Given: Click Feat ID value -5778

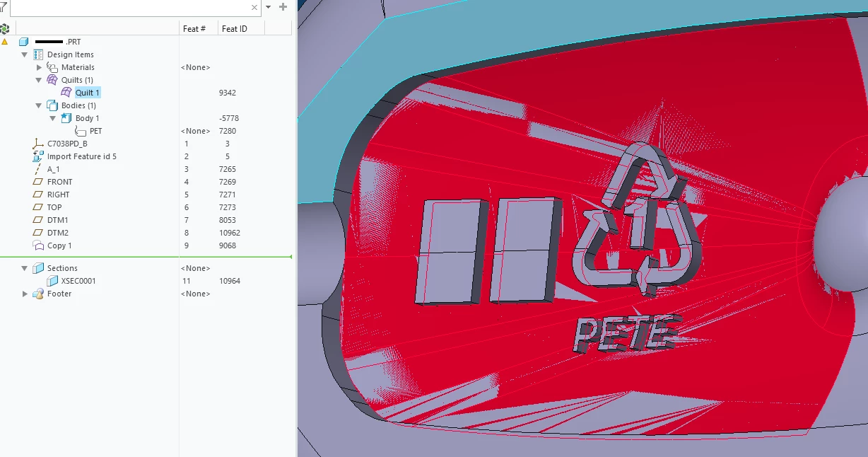Looking at the screenshot, I should (229, 118).
